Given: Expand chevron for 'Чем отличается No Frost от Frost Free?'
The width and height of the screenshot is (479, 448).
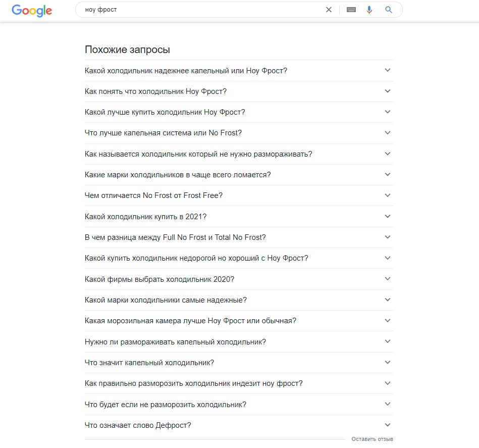Looking at the screenshot, I should [x=388, y=195].
